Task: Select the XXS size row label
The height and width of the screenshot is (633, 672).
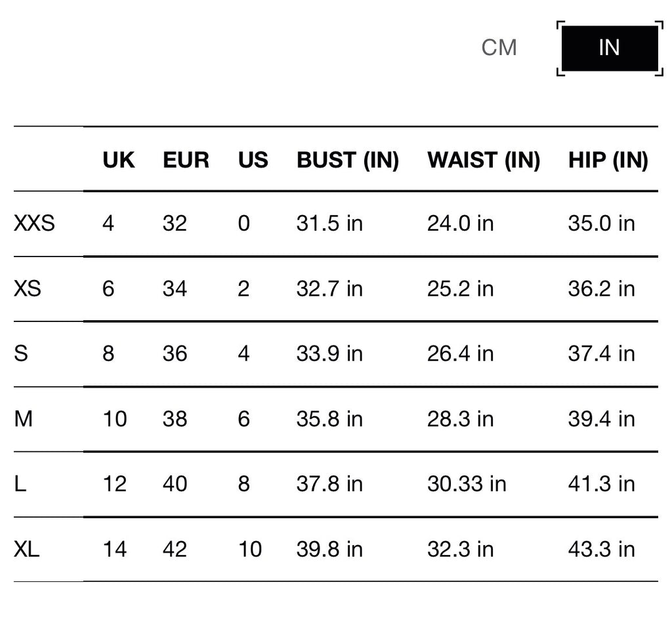Action: pyautogui.click(x=34, y=223)
